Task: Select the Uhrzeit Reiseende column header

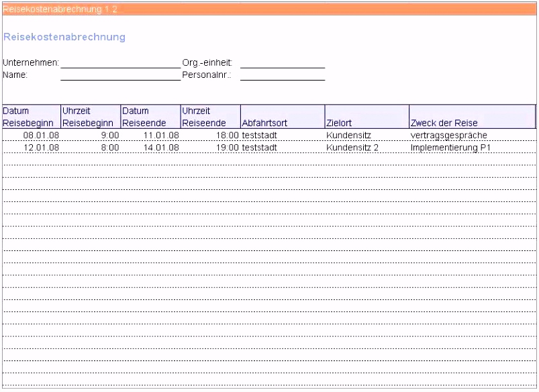Action: (210, 117)
